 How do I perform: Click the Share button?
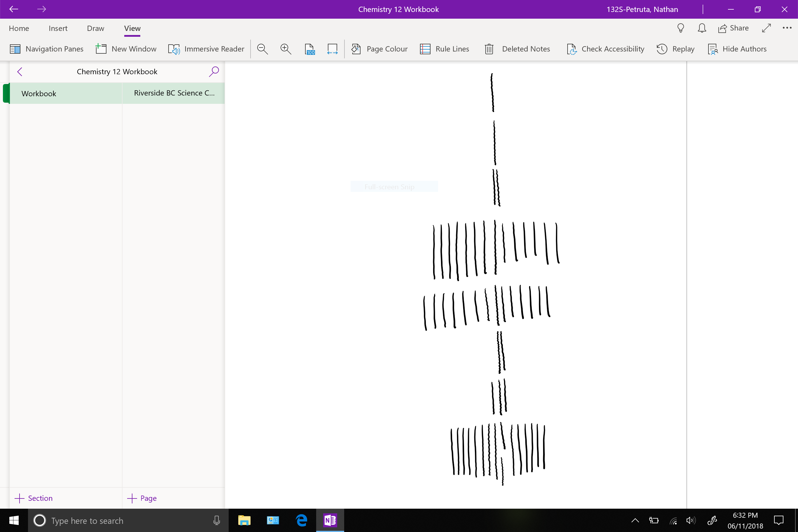click(733, 28)
